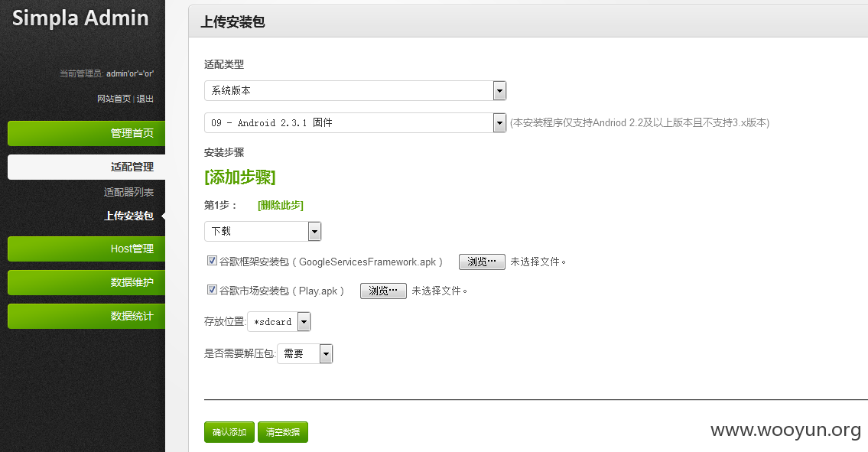Open the Host管理 menu
Image resolution: width=868 pixels, height=452 pixels.
point(86,249)
